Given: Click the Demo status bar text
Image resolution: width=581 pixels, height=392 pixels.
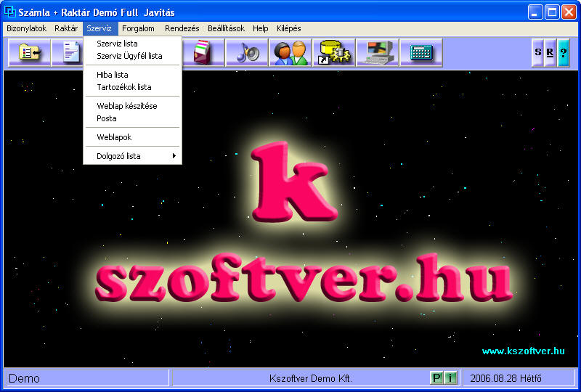Looking at the screenshot, I should pyautogui.click(x=24, y=378).
